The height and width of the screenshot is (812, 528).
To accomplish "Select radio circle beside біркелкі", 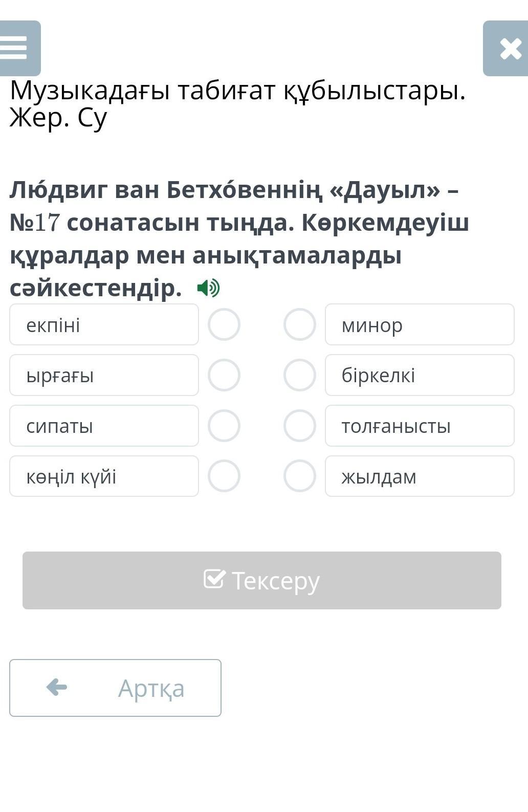I will [x=300, y=375].
